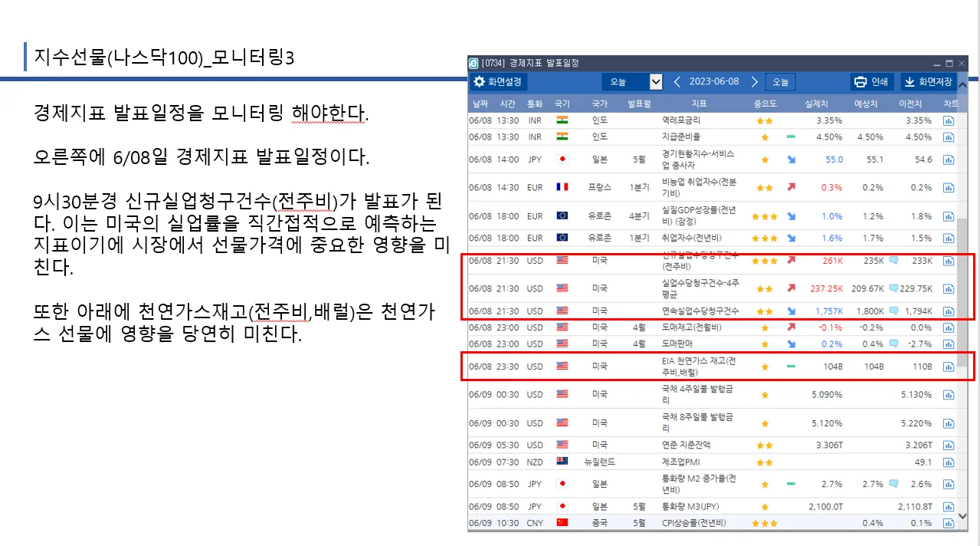Screen dimensions: 980x546
Task: Sort by 실제치 column header
Action: (x=817, y=103)
